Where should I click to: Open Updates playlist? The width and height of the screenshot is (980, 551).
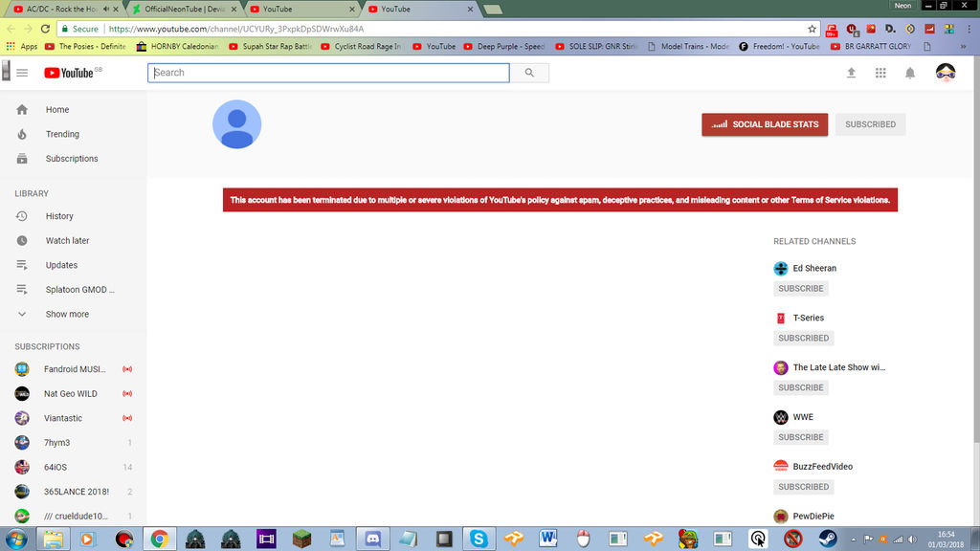73,265
